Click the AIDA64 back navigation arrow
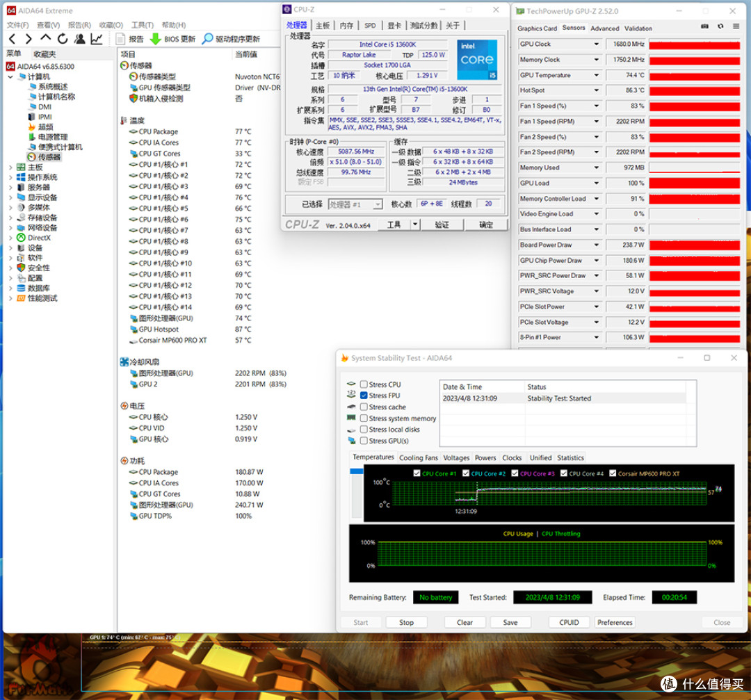The height and width of the screenshot is (700, 751). coord(13,39)
